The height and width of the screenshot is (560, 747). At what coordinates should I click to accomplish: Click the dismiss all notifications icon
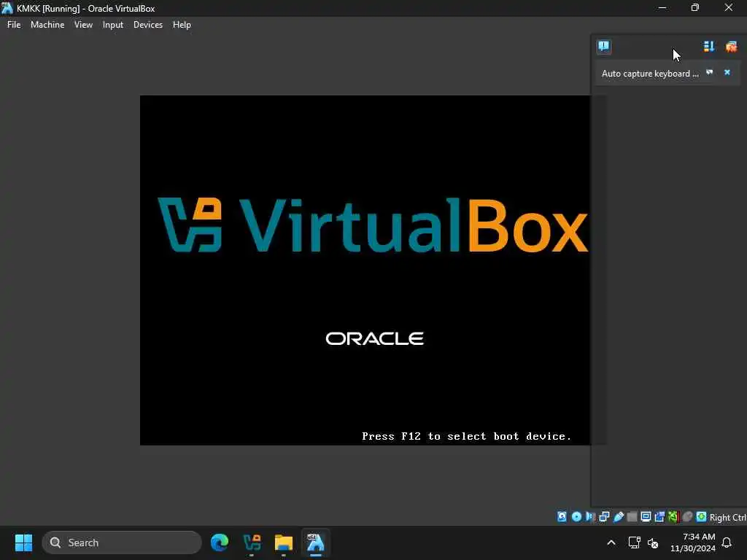pyautogui.click(x=731, y=46)
